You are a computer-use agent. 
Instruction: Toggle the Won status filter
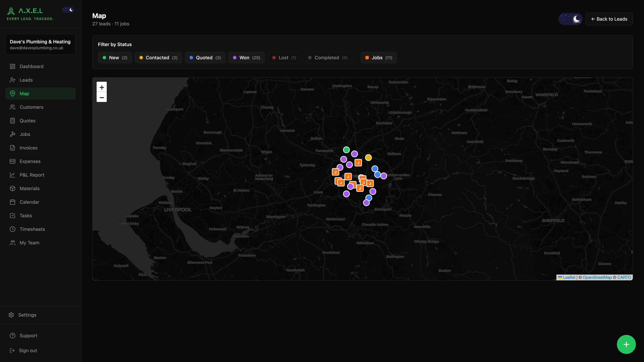point(246,58)
